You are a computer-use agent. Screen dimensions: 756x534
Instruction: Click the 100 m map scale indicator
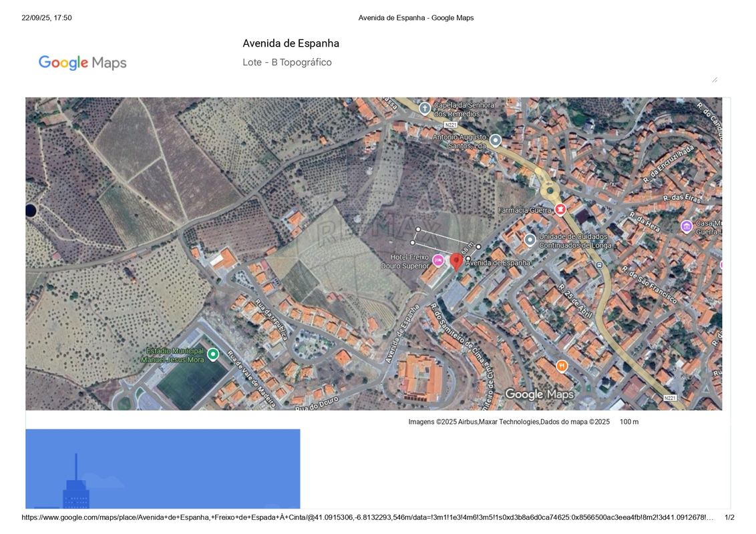click(628, 422)
